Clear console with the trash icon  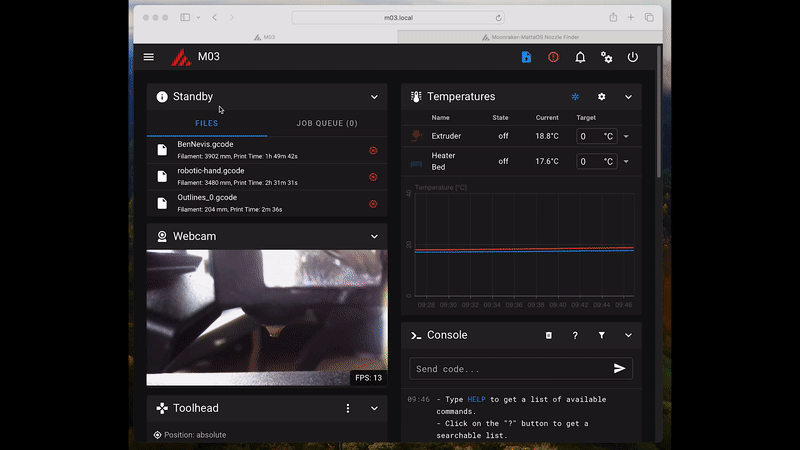(x=548, y=335)
